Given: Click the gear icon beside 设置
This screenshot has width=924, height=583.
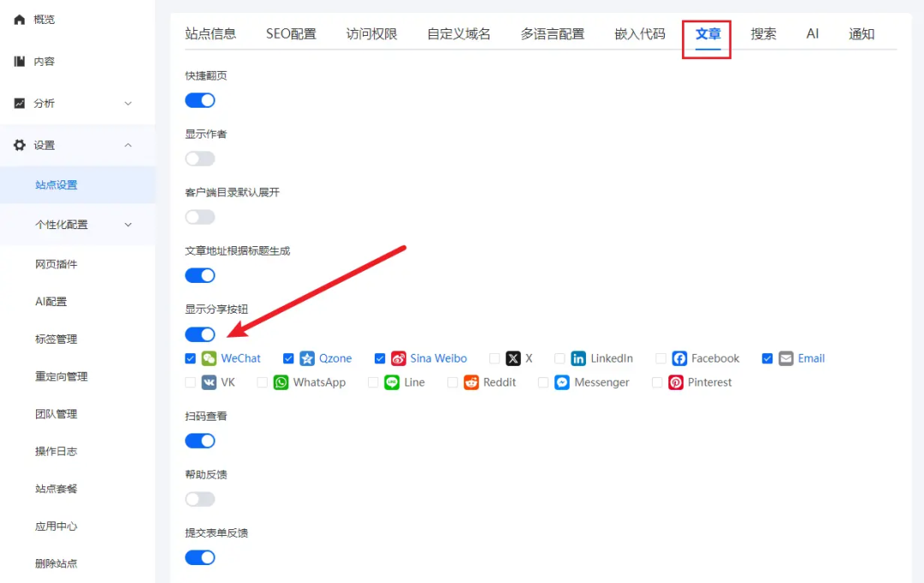Looking at the screenshot, I should click(20, 144).
